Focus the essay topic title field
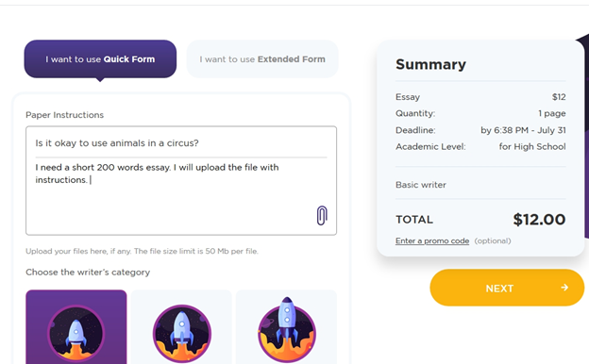This screenshot has height=364, width=589. point(181,143)
